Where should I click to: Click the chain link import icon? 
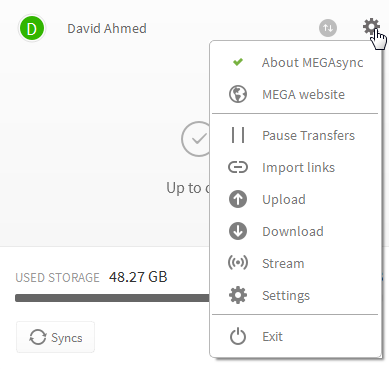(238, 167)
